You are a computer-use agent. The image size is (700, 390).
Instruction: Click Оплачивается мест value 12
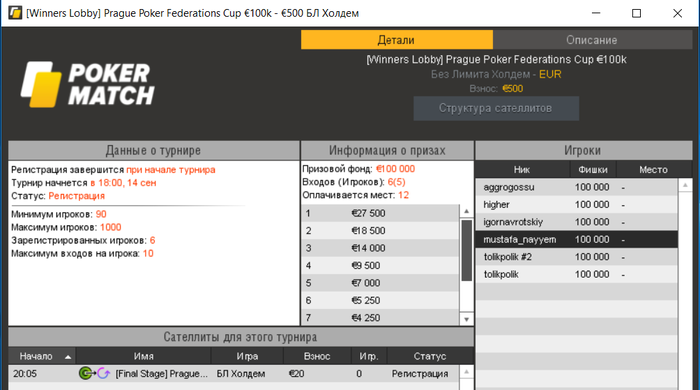[x=404, y=195]
